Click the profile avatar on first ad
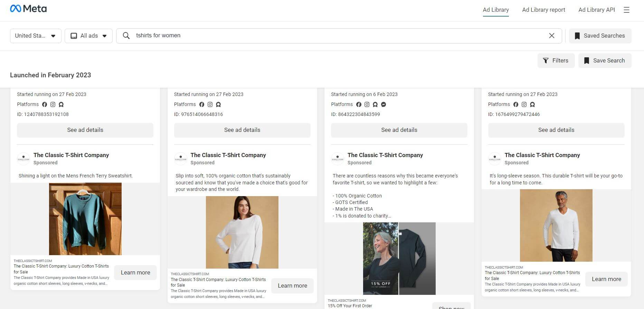Viewport: 644px width, 309px height. pyautogui.click(x=23, y=158)
